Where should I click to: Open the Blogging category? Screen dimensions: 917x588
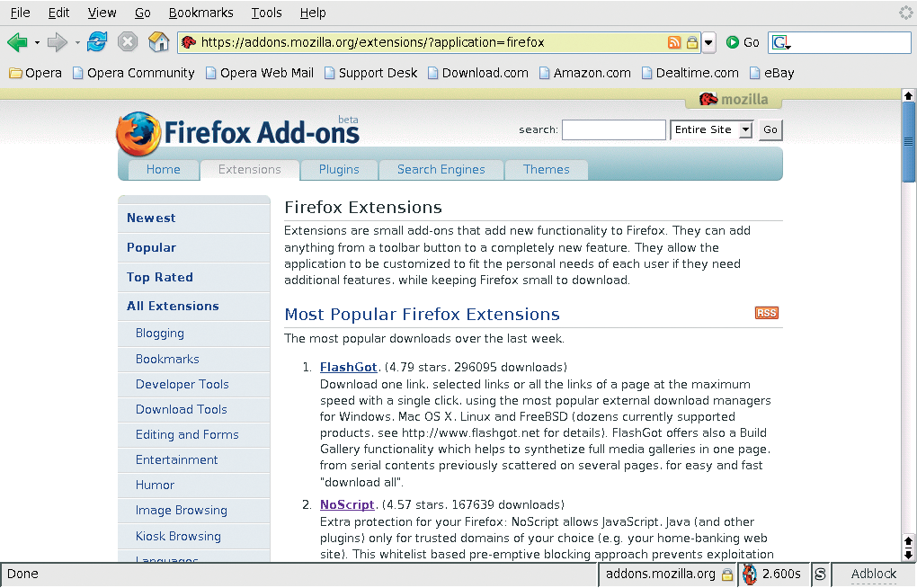(x=193, y=334)
